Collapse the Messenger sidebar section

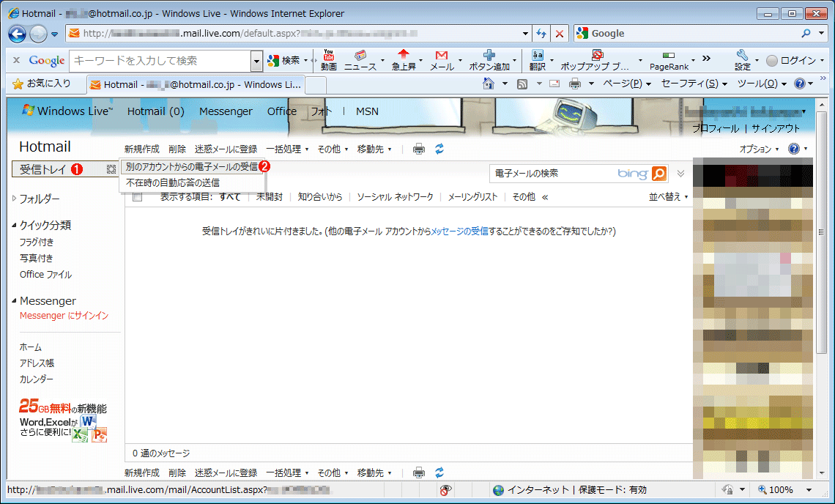point(15,301)
